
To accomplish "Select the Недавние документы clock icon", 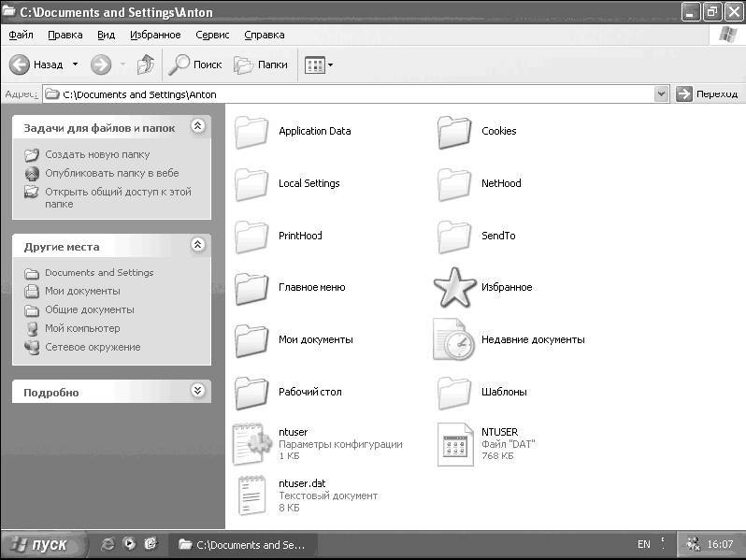I will 454,339.
